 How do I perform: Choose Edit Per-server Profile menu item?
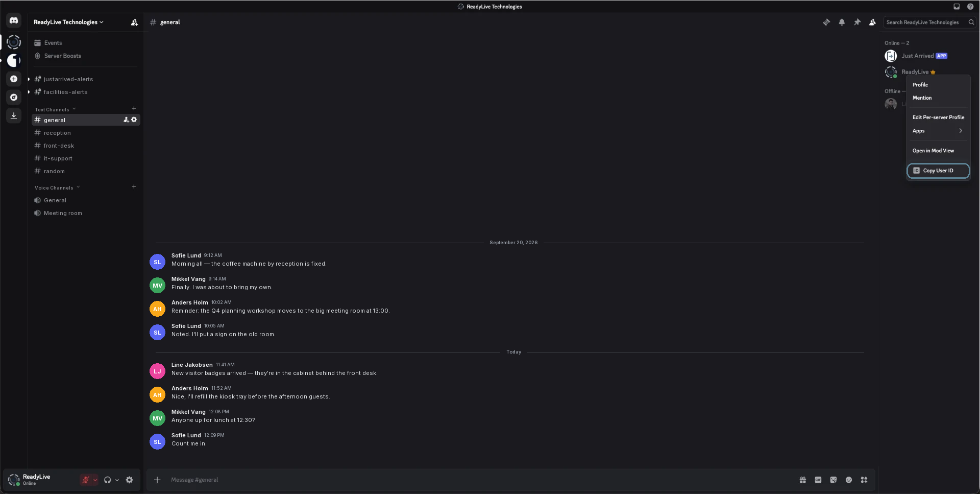(938, 117)
